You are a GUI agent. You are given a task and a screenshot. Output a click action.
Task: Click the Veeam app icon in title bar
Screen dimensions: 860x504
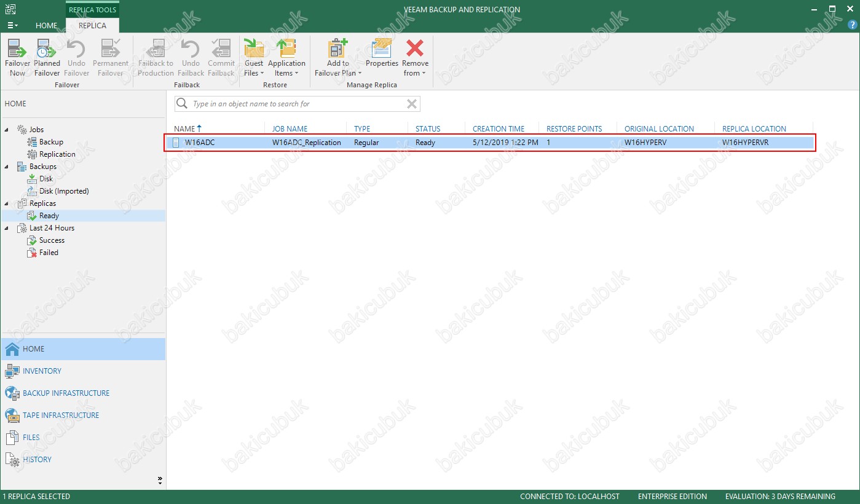[10, 9]
